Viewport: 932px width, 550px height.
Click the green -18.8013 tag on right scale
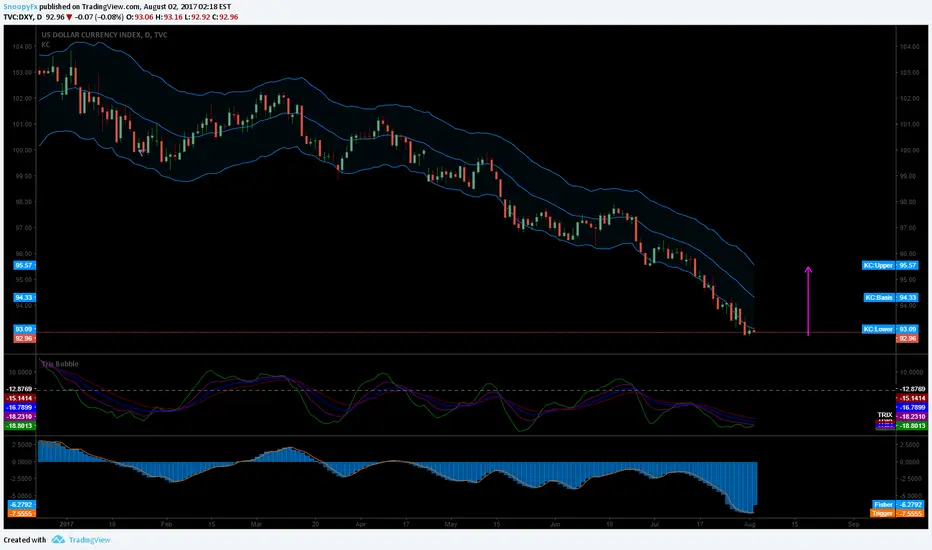coord(911,426)
